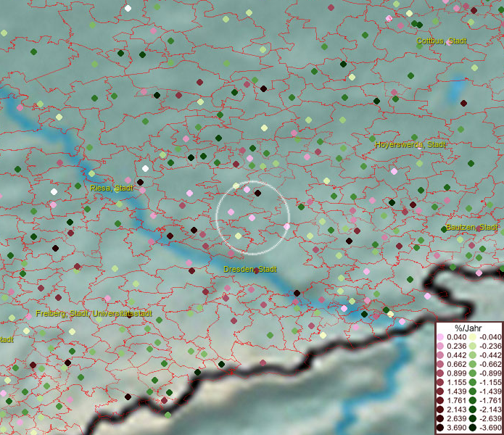504x435 pixels.
Task: Click the 0.040 legend value
Action: click(x=456, y=337)
